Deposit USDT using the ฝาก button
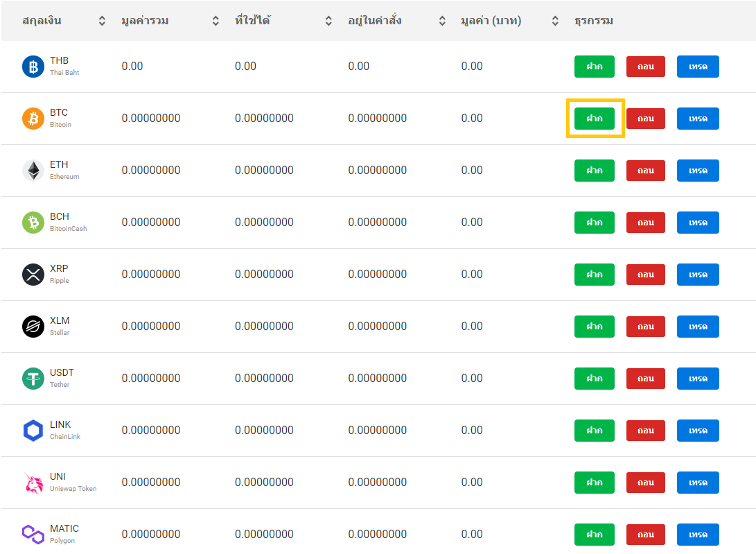Screen dimensions: 756x554 tap(595, 379)
